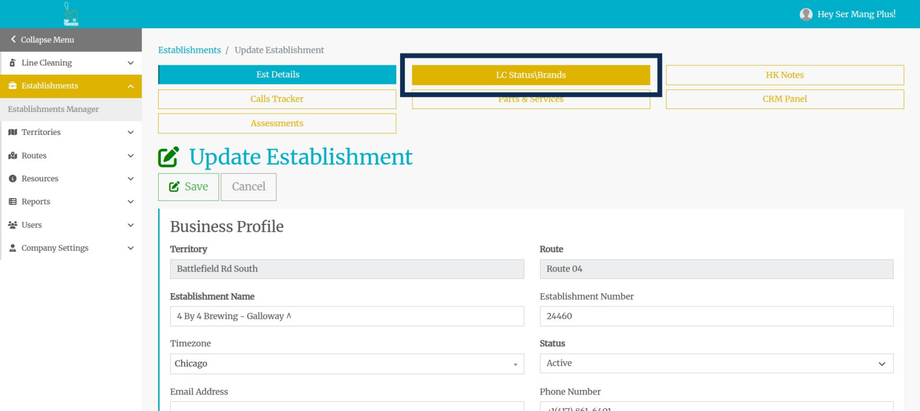Viewport: 920px width, 411px height.
Task: Click the Email Address input field
Action: (347, 406)
